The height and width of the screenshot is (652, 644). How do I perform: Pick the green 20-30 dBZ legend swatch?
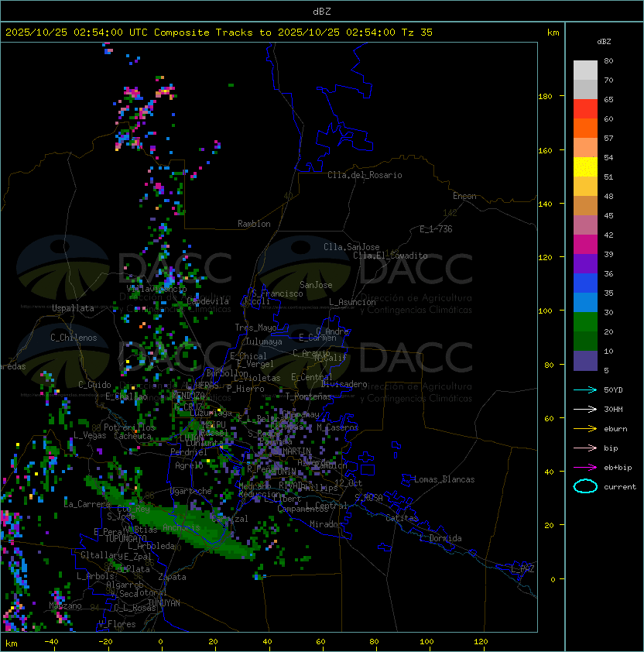pos(585,322)
